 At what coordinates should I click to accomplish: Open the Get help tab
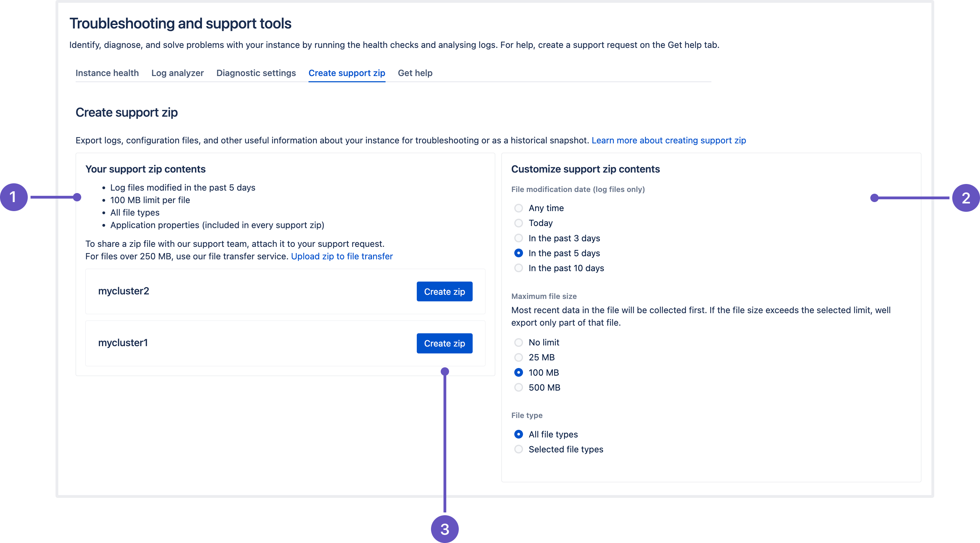415,73
